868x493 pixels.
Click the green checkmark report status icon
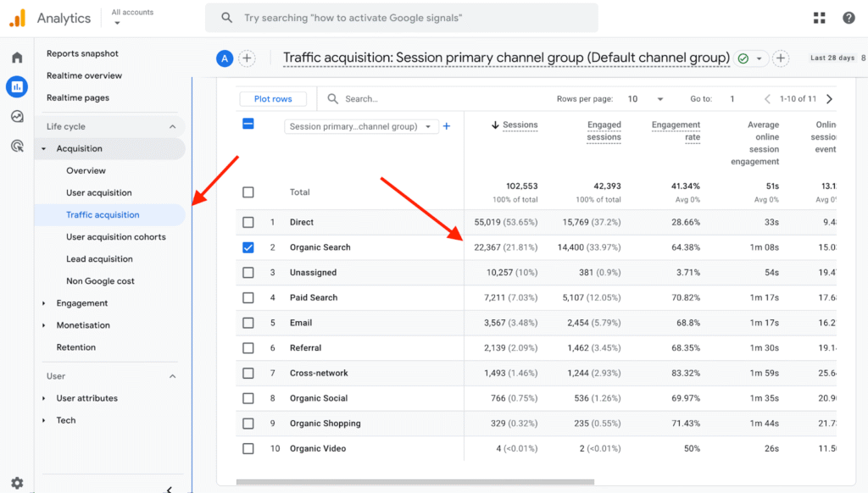(743, 58)
